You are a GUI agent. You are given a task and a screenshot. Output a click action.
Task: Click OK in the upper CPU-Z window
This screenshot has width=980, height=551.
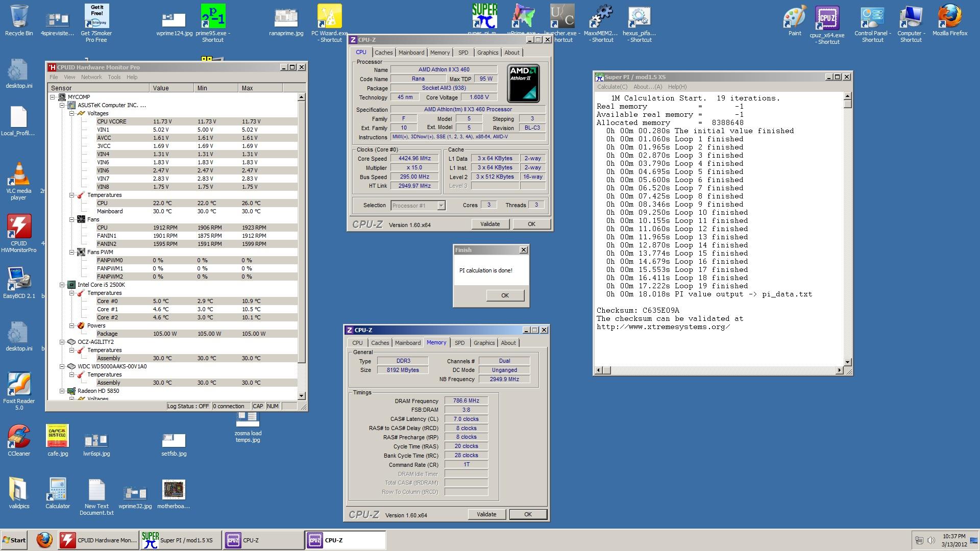pyautogui.click(x=531, y=224)
